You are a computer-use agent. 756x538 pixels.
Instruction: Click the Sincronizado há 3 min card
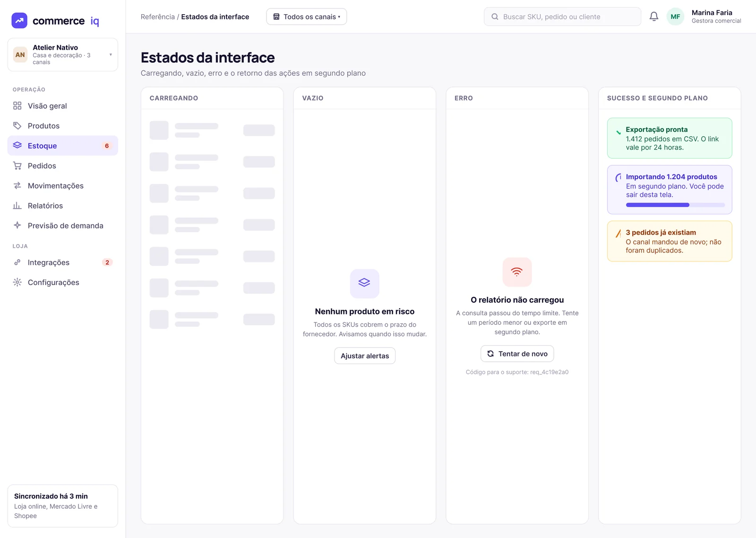point(63,506)
